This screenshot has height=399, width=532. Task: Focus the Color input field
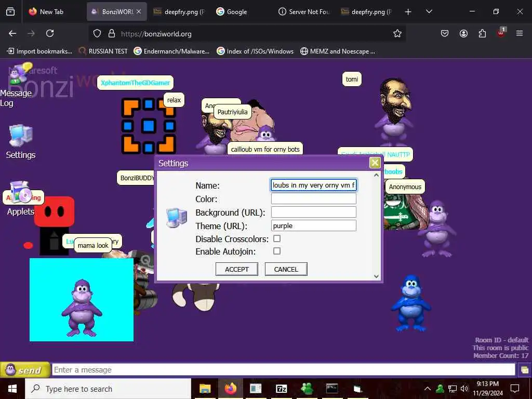pos(313,199)
